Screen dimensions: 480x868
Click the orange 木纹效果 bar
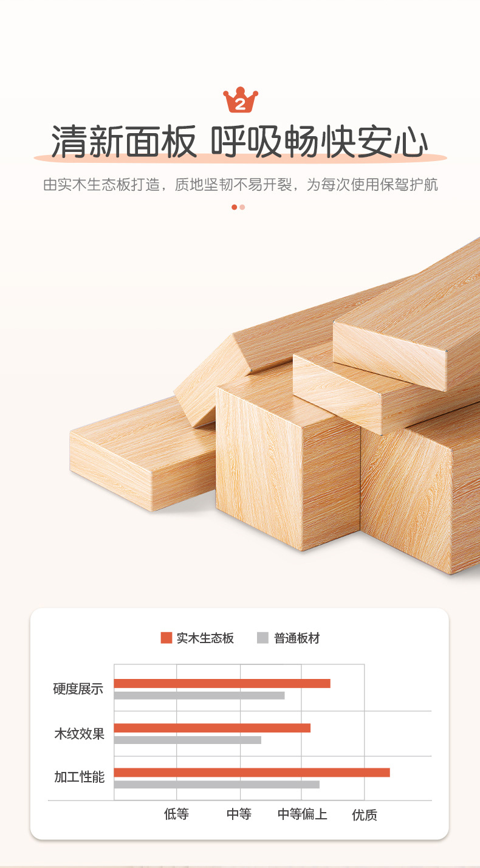click(x=212, y=728)
